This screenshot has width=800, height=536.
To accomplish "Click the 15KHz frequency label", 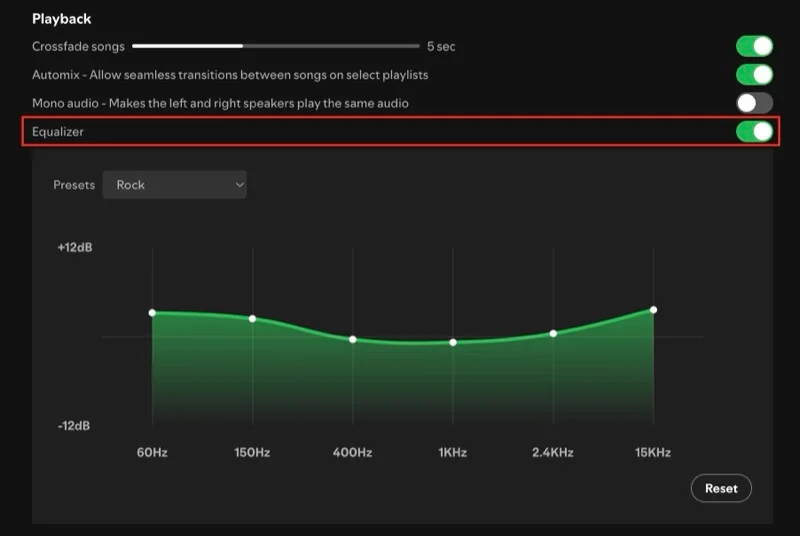I will pyautogui.click(x=653, y=452).
